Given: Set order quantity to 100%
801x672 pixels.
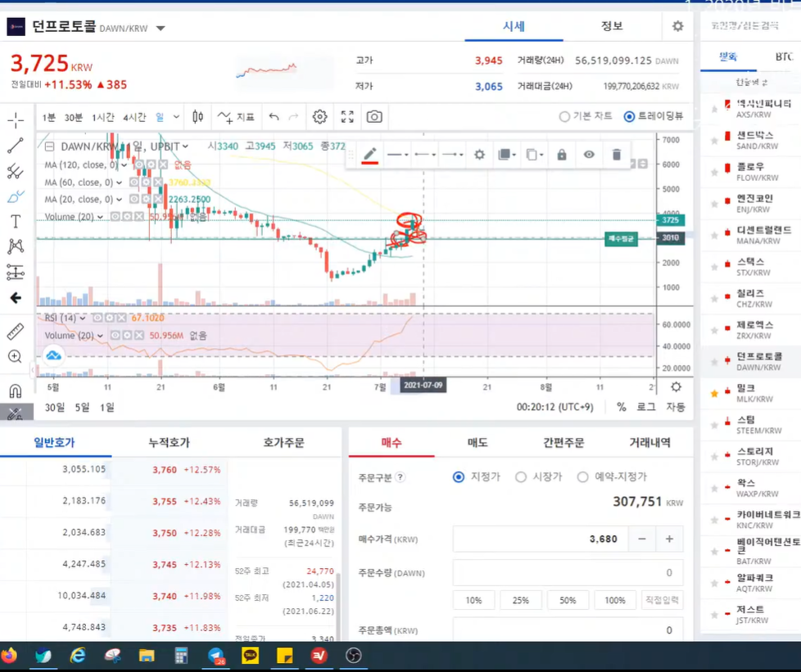Looking at the screenshot, I should click(x=615, y=600).
